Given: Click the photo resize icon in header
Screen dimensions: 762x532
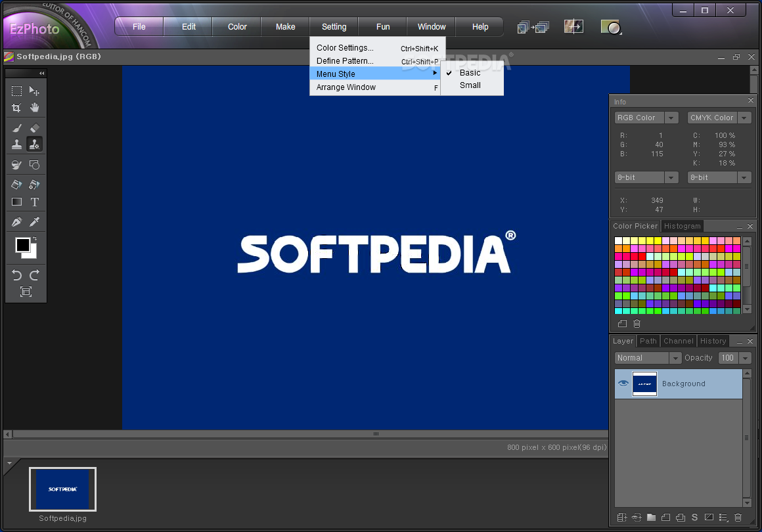Looking at the screenshot, I should (x=573, y=26).
